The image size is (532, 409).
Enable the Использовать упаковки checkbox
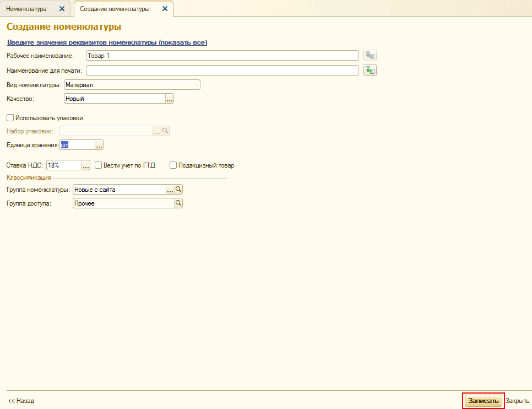coord(10,117)
